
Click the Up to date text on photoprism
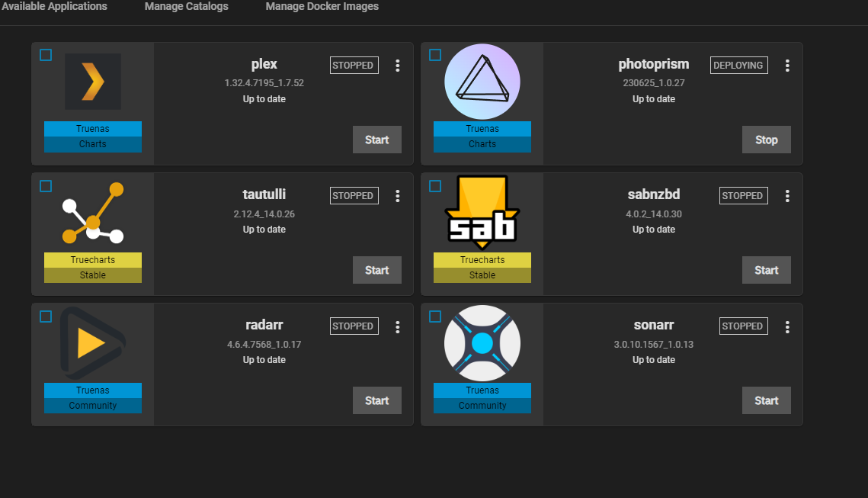[654, 99]
